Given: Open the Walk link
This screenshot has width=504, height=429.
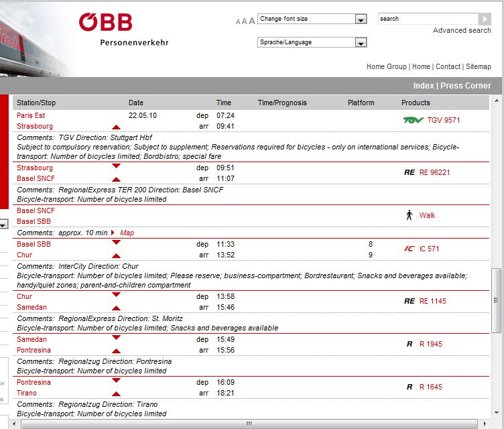Looking at the screenshot, I should (427, 215).
